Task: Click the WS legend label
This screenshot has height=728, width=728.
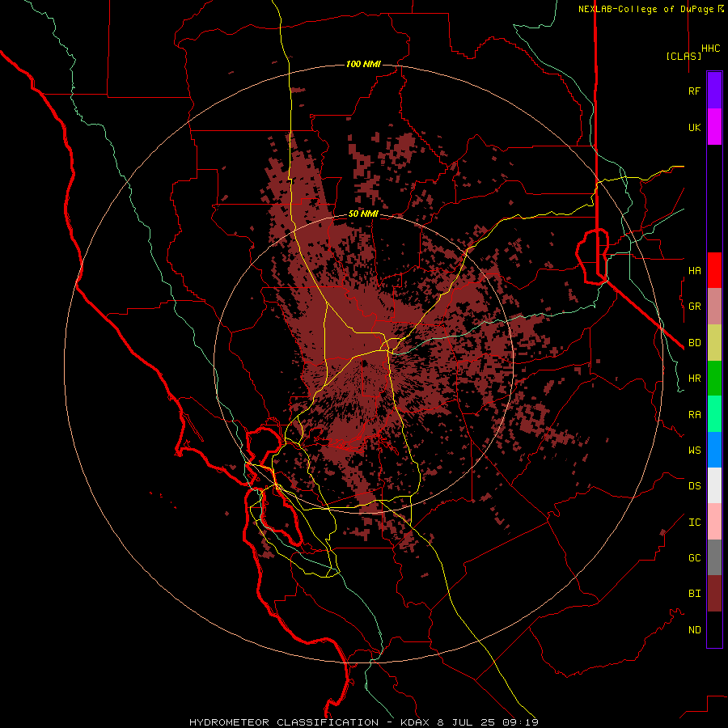Action: tap(695, 450)
